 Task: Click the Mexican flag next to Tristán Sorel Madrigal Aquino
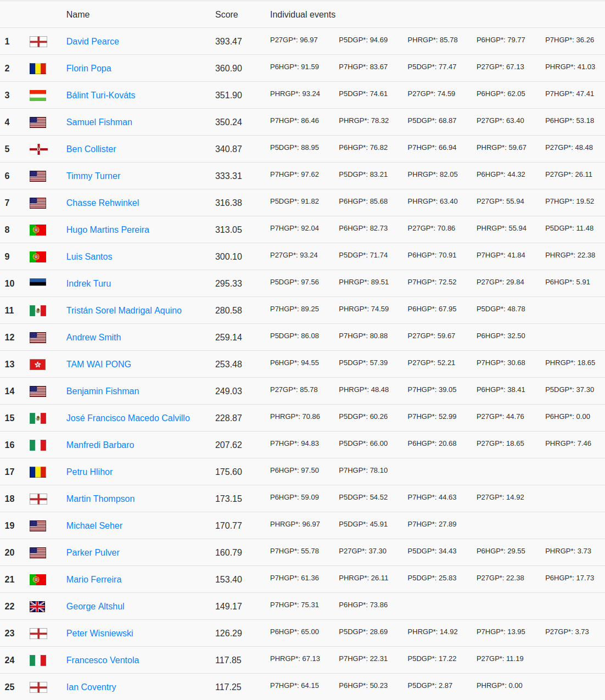pyautogui.click(x=38, y=311)
